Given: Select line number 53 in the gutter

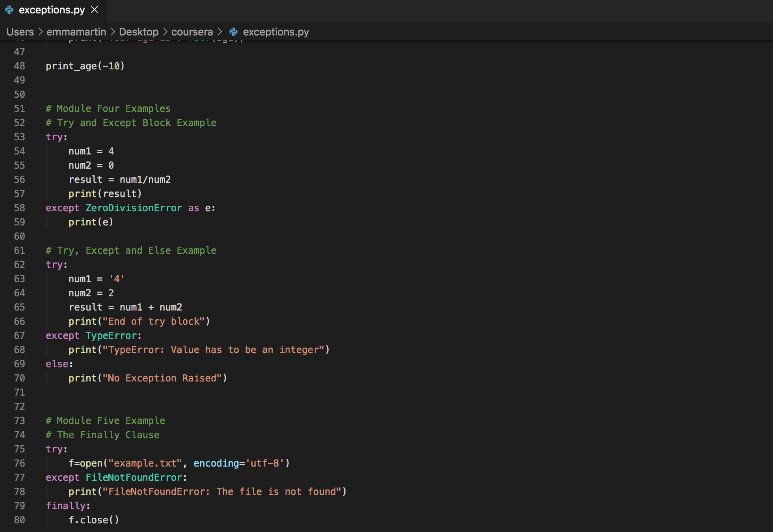Looking at the screenshot, I should (19, 137).
